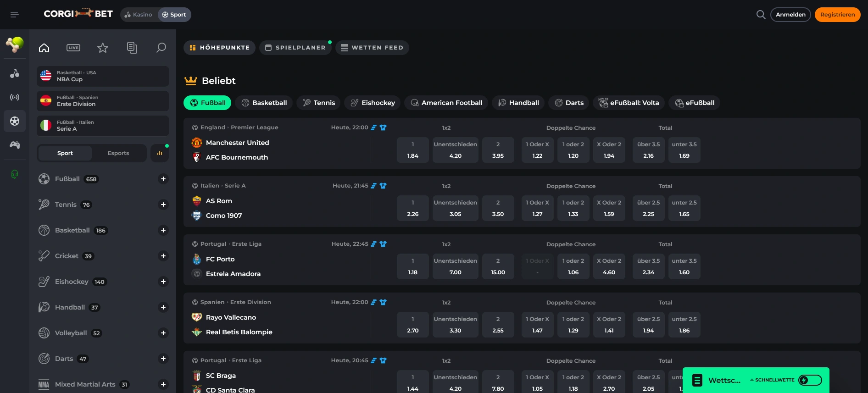Expand the Volleyball category
Image resolution: width=868 pixels, height=393 pixels.
coord(163,333)
